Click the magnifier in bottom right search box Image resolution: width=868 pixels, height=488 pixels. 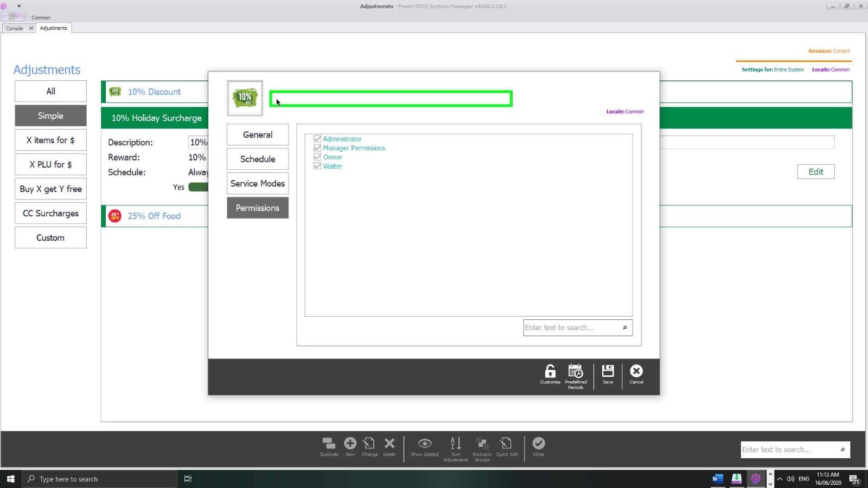(x=843, y=450)
